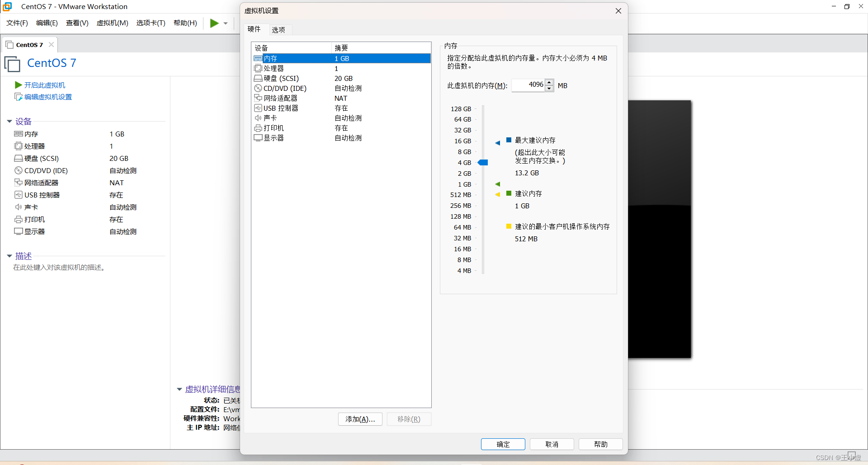
Task: Click the 取消 button
Action: (x=552, y=444)
